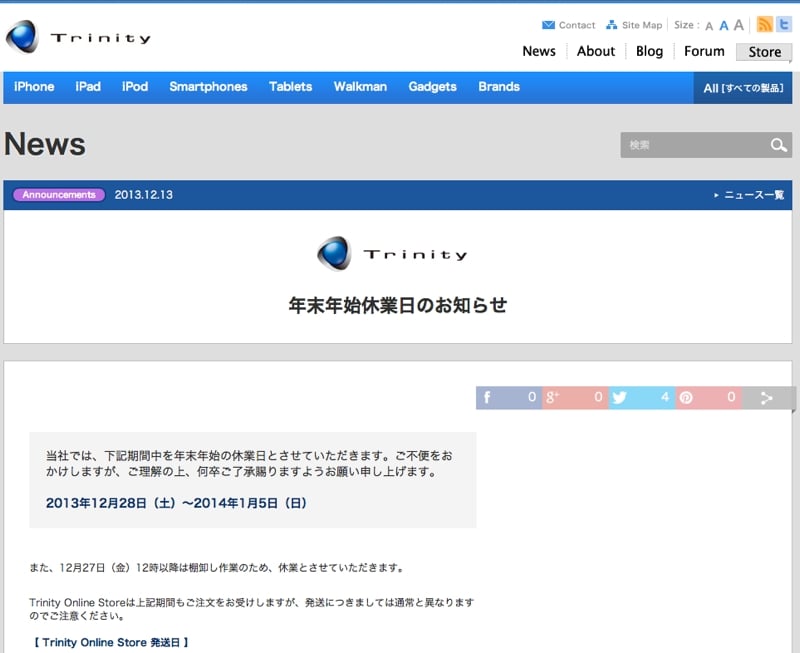Select the smallest text size A
Image resolution: width=800 pixels, height=653 pixels.
tap(709, 26)
